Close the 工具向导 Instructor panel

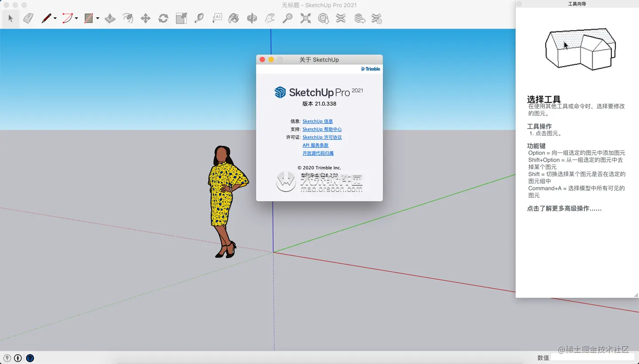[520, 4]
